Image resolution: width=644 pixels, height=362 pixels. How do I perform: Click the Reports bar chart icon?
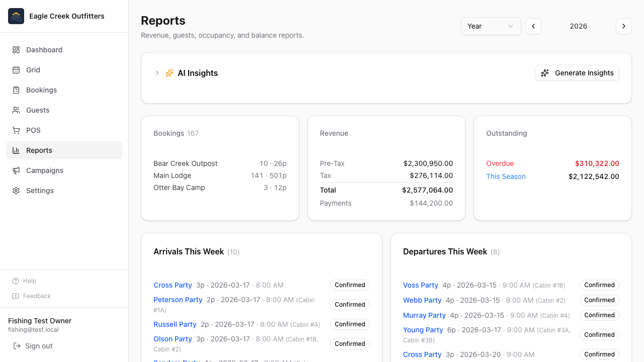[x=16, y=150]
